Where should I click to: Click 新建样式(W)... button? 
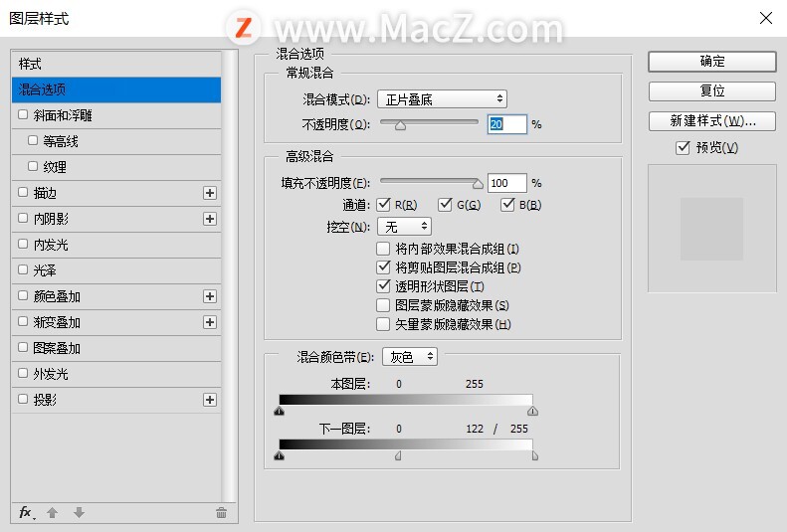pyautogui.click(x=712, y=121)
